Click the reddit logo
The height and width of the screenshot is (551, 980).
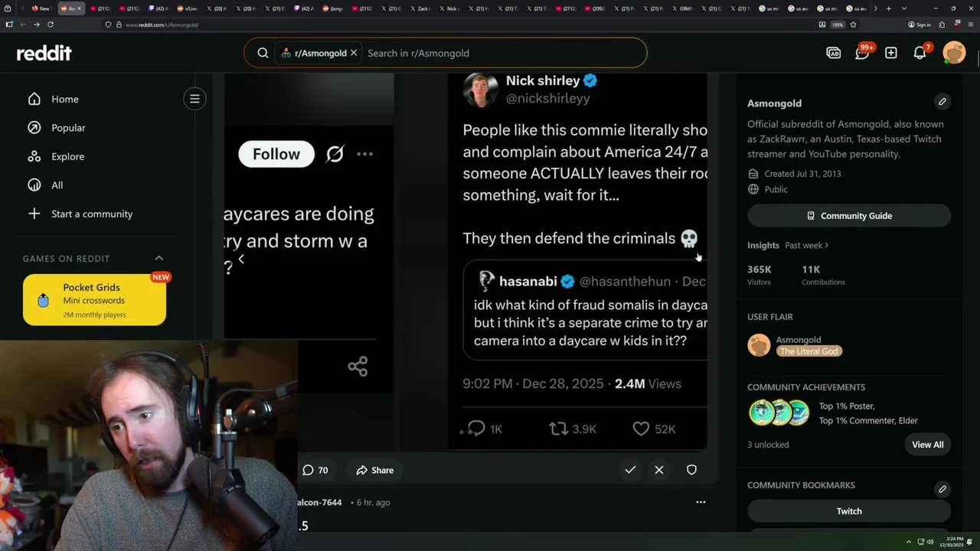click(x=44, y=53)
